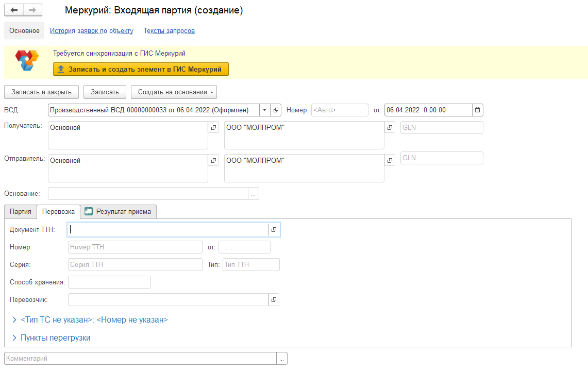
Task: Open the ВСД field linked document icon
Action: point(276,110)
